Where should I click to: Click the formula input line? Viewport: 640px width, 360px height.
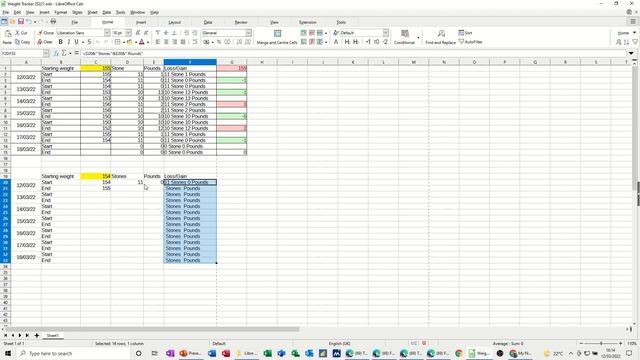click(354, 53)
